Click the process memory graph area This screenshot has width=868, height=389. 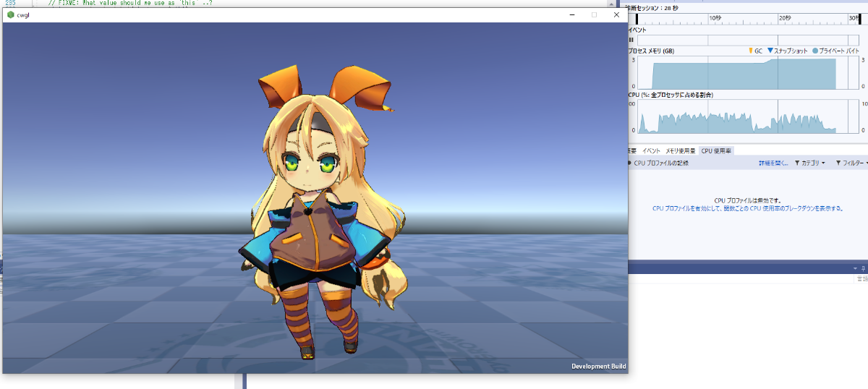tap(747, 72)
